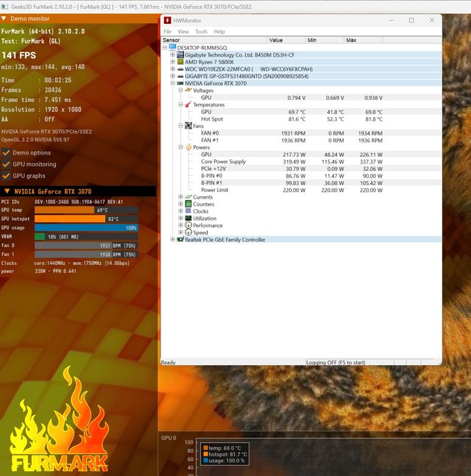Viewport: 471px width, 476px height.
Task: Click the Utilization icon
Action: pyautogui.click(x=188, y=219)
